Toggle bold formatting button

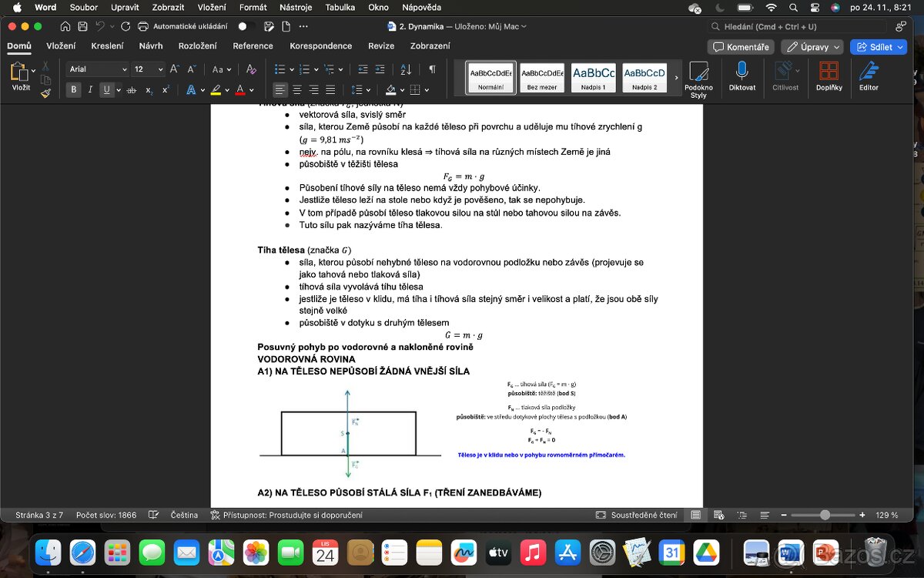(x=74, y=90)
